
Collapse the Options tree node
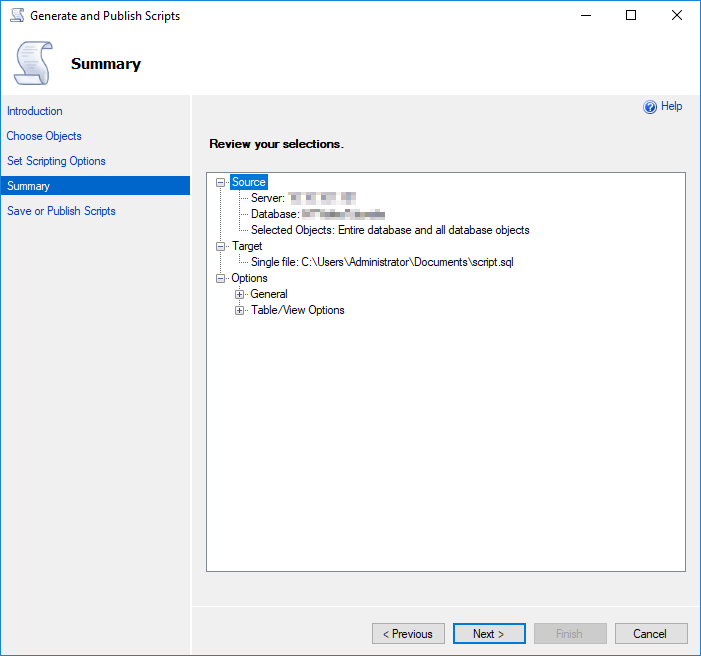point(220,278)
